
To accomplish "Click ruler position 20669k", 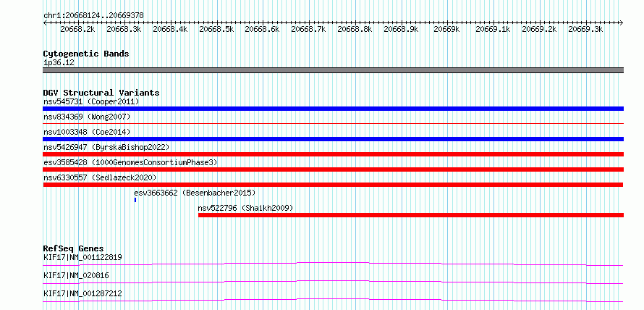I will [x=447, y=29].
